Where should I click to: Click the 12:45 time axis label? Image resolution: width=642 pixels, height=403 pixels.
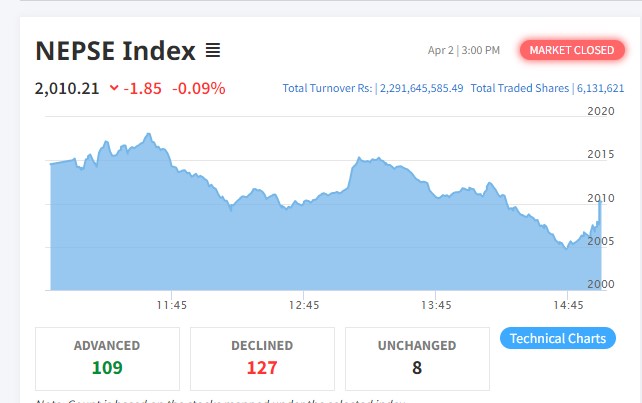304,305
